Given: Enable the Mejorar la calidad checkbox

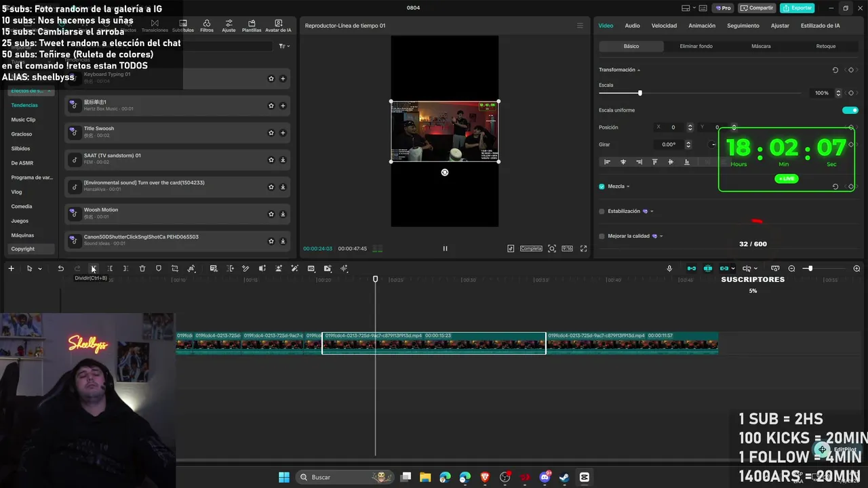Looking at the screenshot, I should coord(601,237).
